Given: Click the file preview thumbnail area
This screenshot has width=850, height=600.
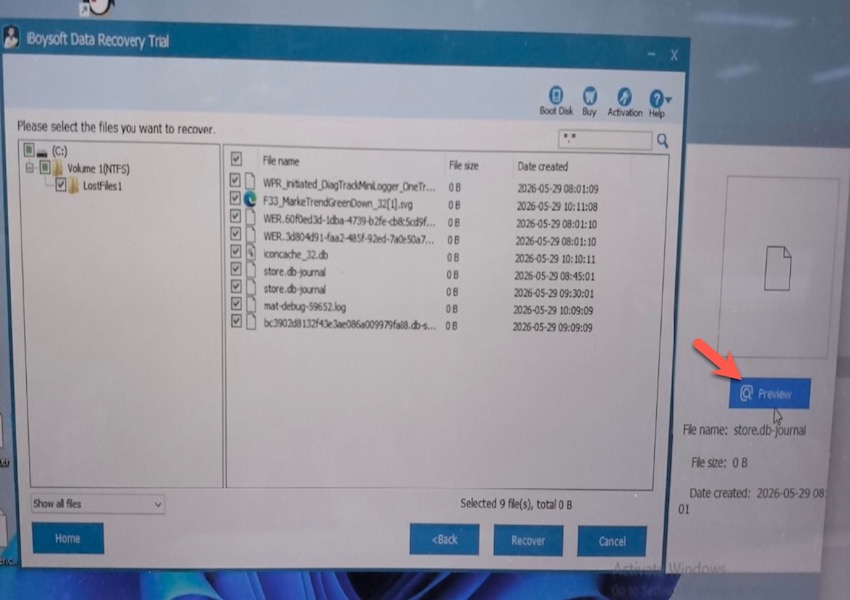Looking at the screenshot, I should click(777, 267).
